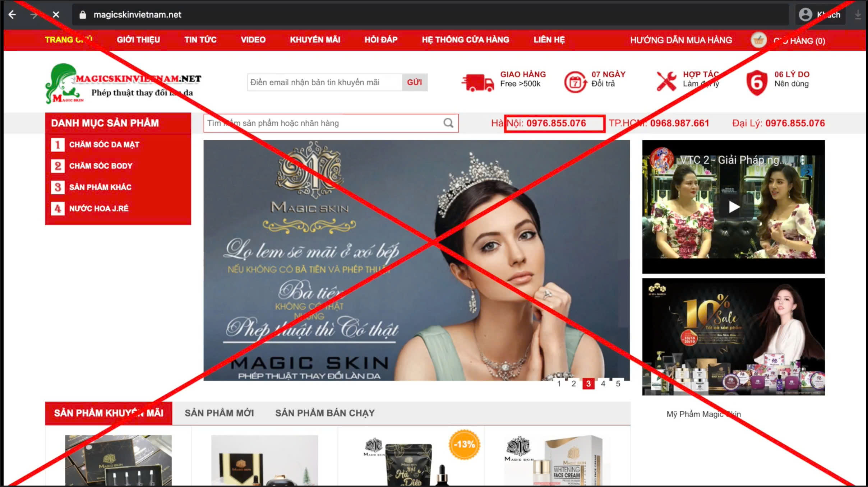Open the HỎI ĐÁP menu item

[381, 40]
